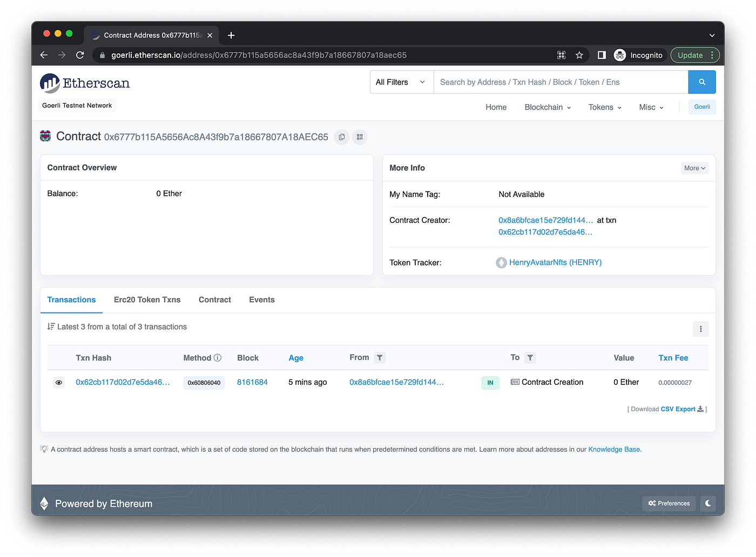Open a new browser tab with plus
This screenshot has height=557, width=756.
[x=231, y=35]
